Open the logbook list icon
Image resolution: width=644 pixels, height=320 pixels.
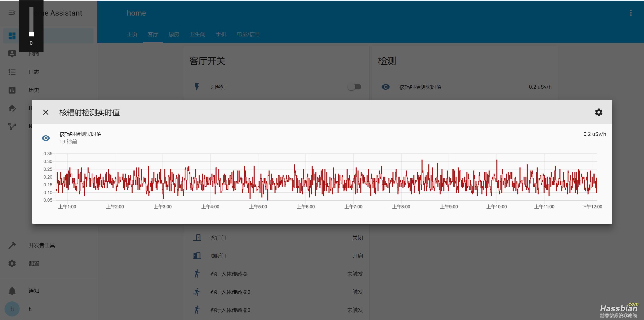coord(12,72)
